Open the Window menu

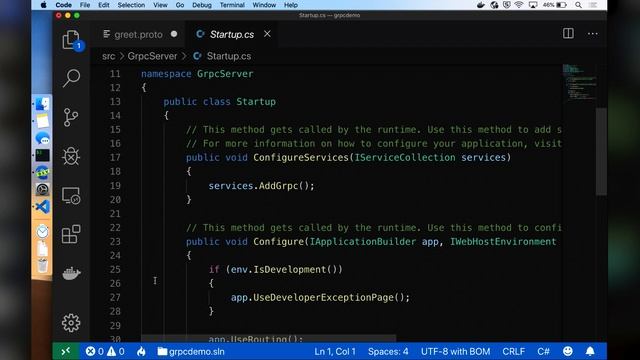click(x=264, y=5)
